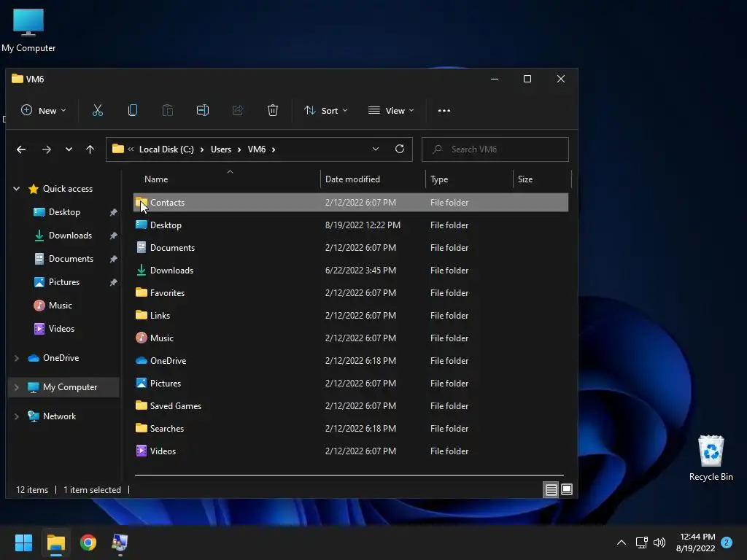Go forward with the right arrow

pos(46,149)
